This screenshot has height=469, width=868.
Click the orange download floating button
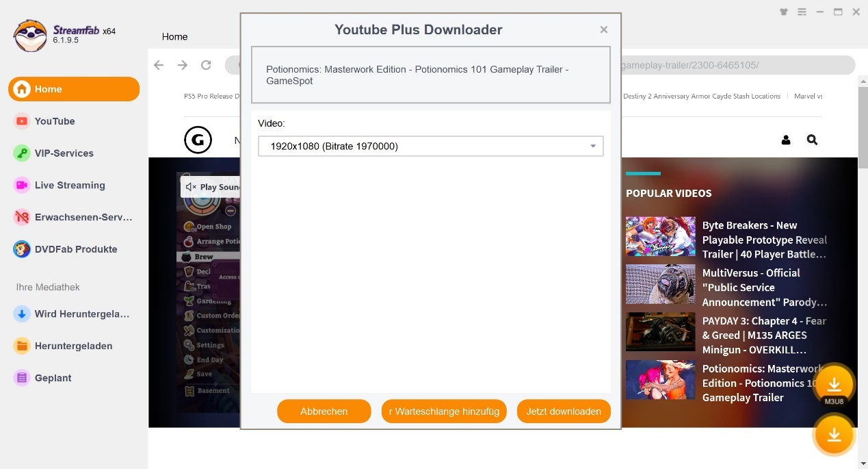[834, 435]
